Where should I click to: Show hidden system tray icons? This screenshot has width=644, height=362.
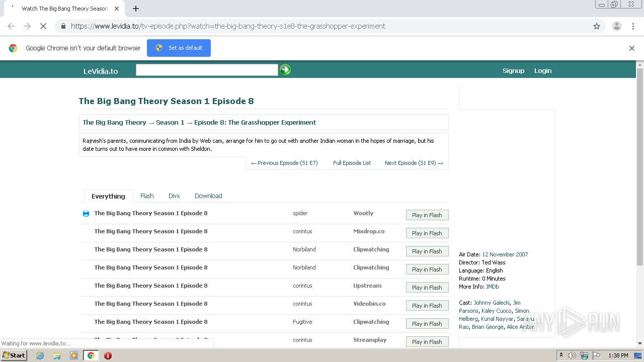tap(561, 355)
